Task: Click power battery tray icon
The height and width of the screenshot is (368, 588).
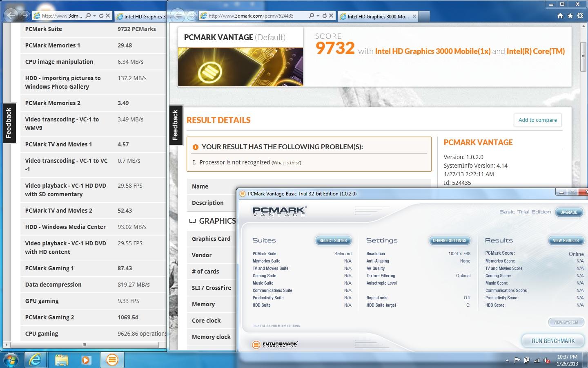Action: 527,360
